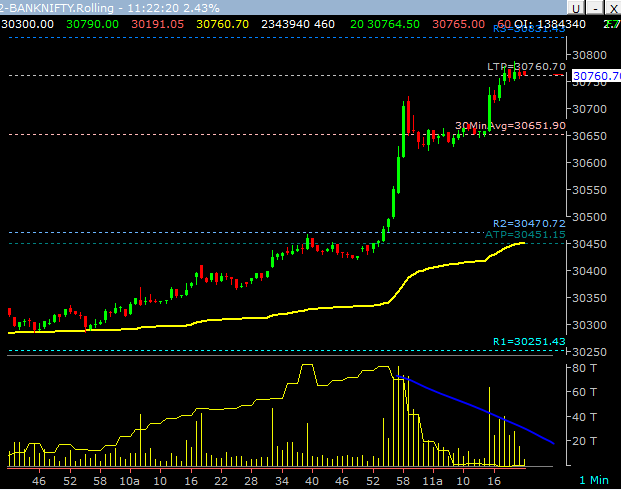Click the 60 T volume axis label
Viewport: 621px width, 490px height.
[584, 392]
